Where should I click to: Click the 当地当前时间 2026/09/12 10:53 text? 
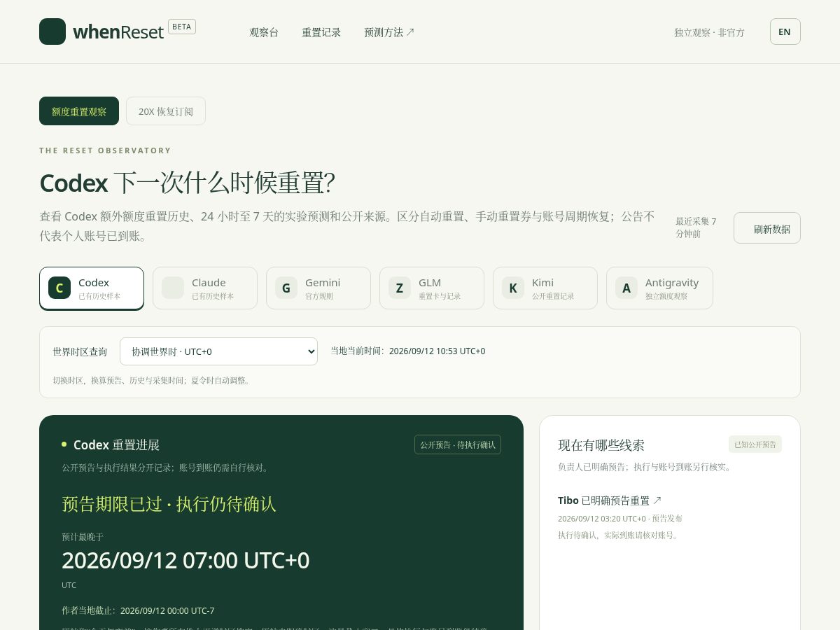pos(408,351)
